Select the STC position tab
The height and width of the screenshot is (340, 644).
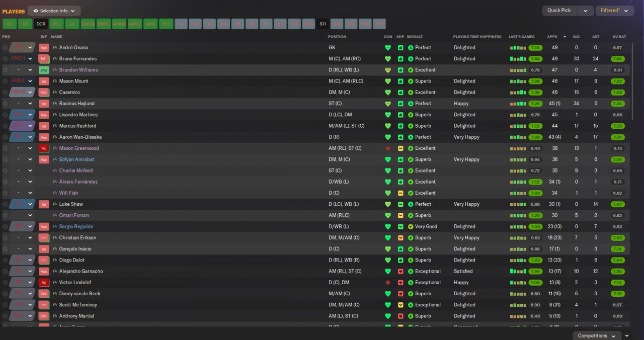point(166,24)
